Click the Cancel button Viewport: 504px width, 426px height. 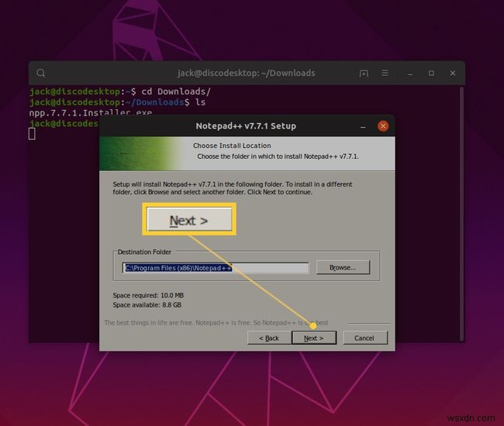[x=365, y=338]
